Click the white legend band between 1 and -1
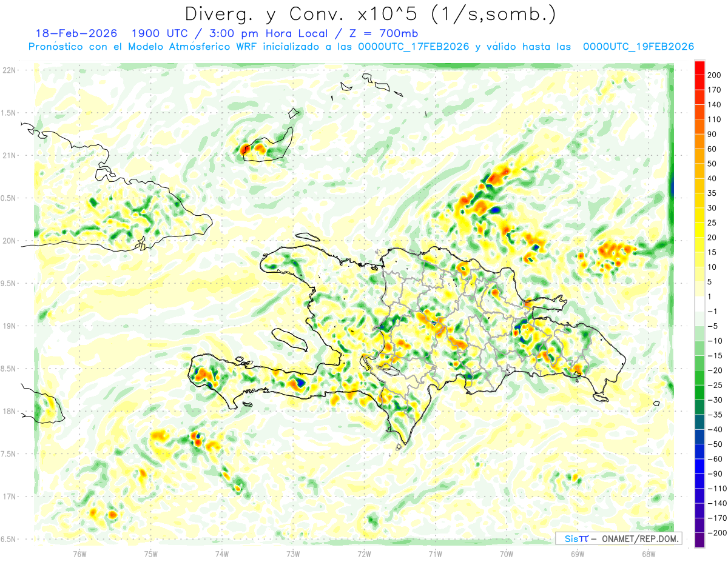 [x=699, y=304]
